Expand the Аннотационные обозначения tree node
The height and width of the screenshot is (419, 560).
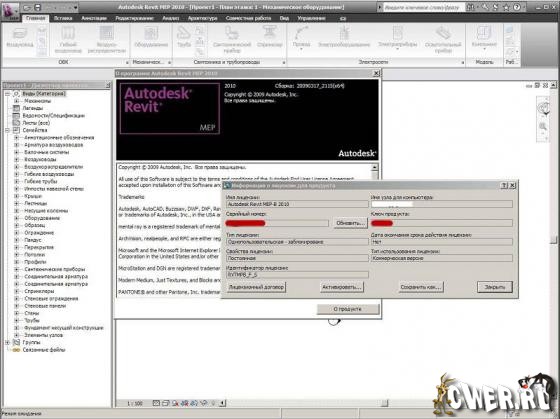[x=16, y=138]
